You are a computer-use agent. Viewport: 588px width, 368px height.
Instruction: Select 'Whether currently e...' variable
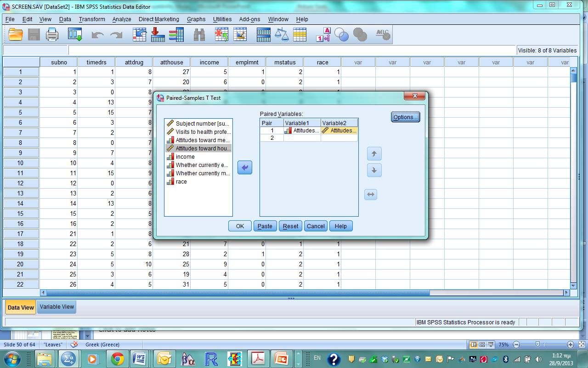click(198, 165)
